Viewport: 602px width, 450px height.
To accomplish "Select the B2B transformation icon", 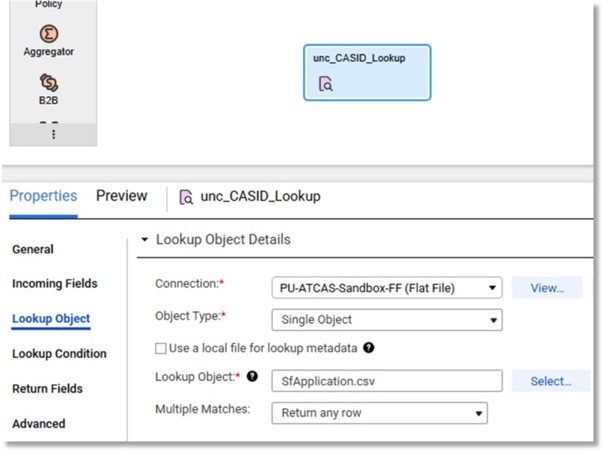I will tap(49, 83).
